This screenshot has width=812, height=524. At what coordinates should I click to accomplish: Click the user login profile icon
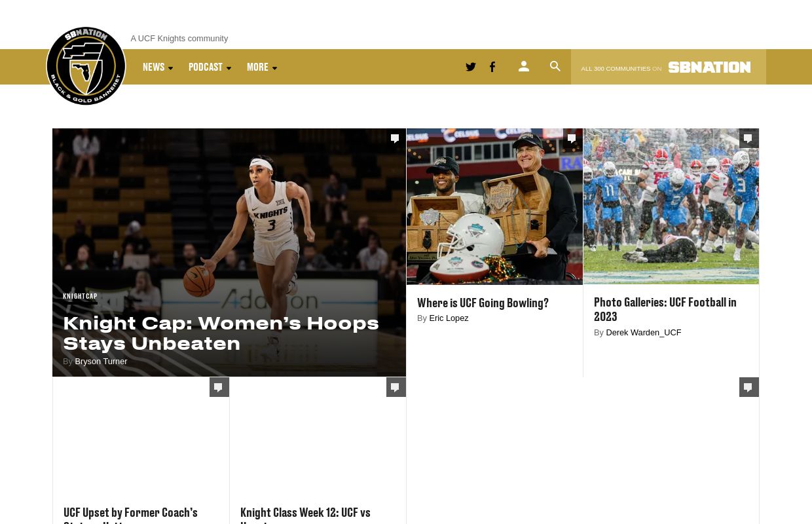click(x=524, y=66)
